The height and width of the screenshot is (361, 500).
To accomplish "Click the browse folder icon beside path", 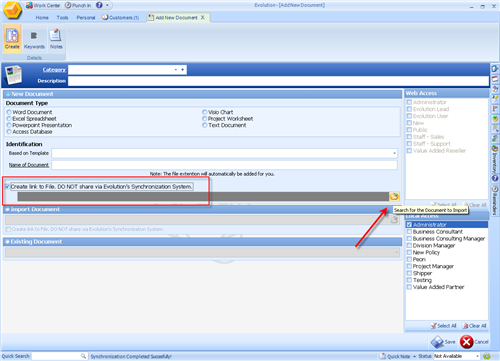I will pyautogui.click(x=394, y=197).
